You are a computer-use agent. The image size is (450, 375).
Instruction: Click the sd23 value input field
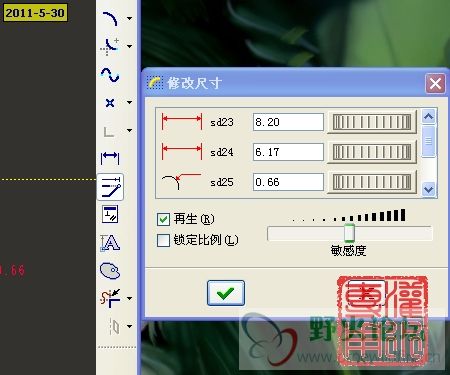pos(288,122)
